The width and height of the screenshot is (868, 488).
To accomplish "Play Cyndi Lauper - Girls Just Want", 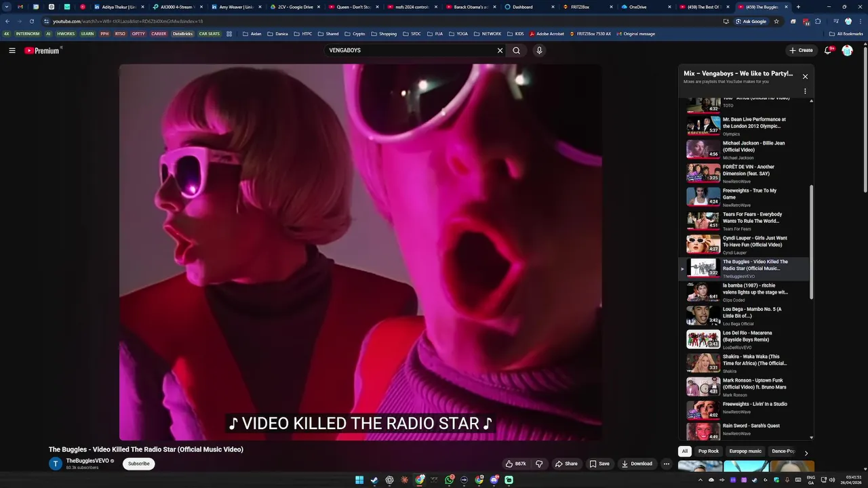I will point(744,245).
